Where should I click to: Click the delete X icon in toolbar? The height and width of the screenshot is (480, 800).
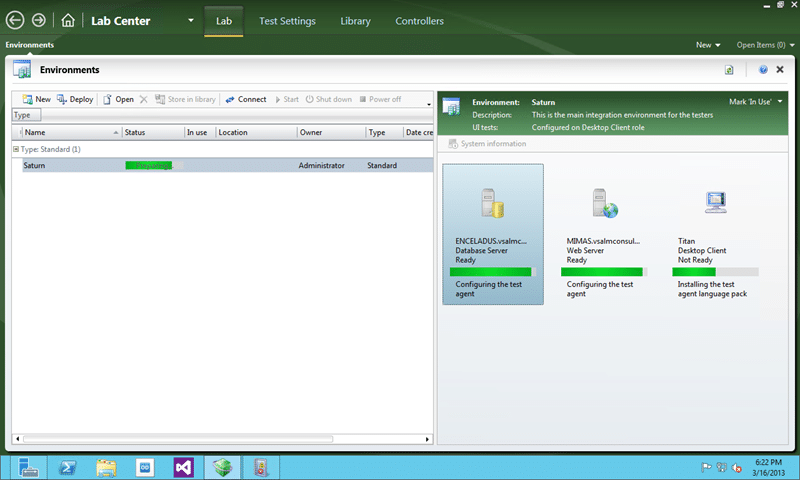(143, 99)
